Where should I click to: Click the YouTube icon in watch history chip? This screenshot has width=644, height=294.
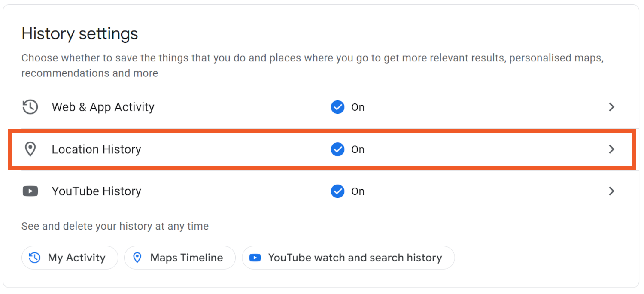255,258
